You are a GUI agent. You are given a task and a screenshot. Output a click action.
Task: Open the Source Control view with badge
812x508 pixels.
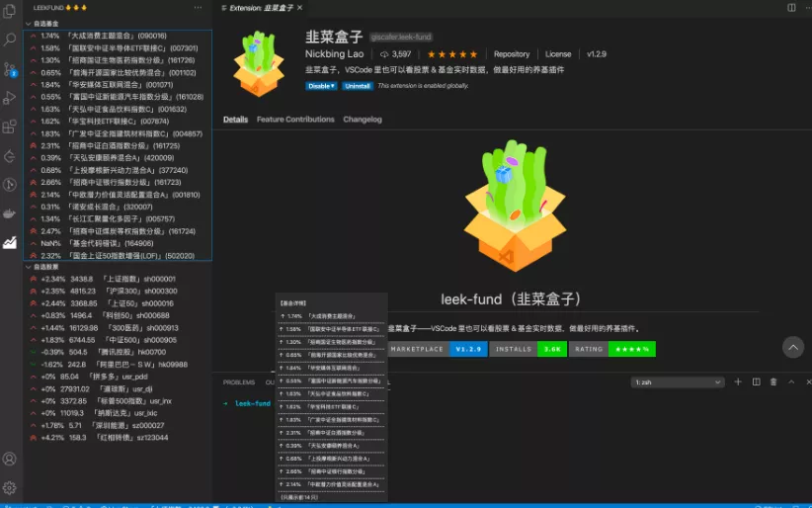(x=9, y=69)
